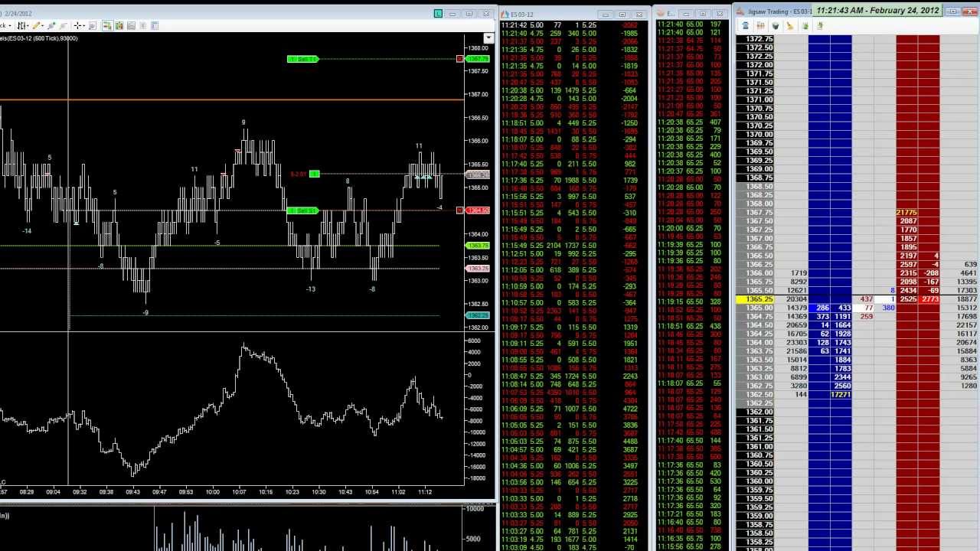
Task: Click the 10:07 time label on chart axis
Action: [239, 492]
